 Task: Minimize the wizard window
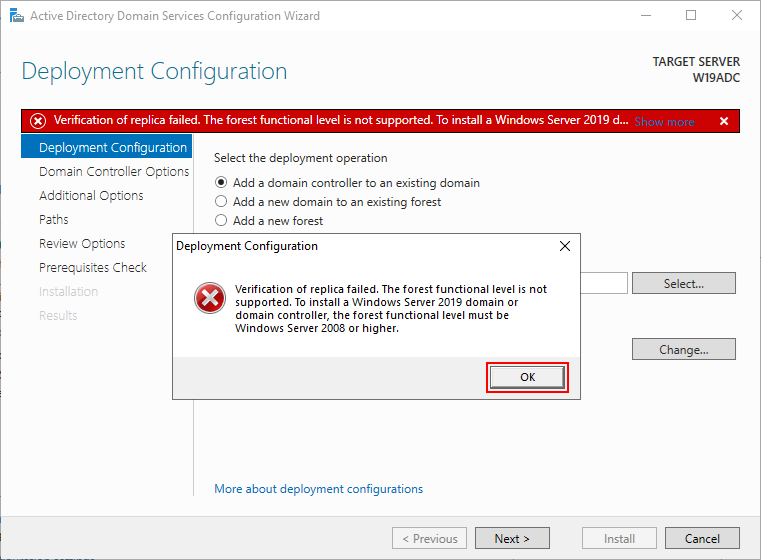coord(645,16)
